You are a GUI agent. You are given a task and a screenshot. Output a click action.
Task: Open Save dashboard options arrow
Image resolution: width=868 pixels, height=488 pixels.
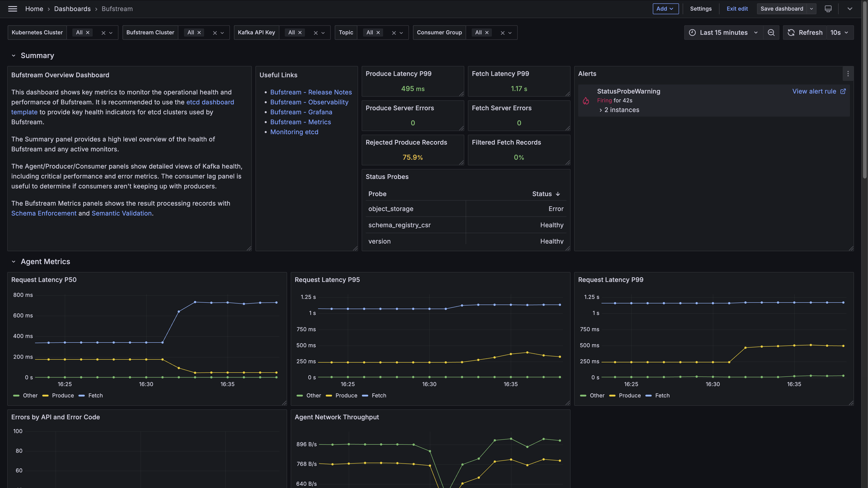click(x=811, y=9)
